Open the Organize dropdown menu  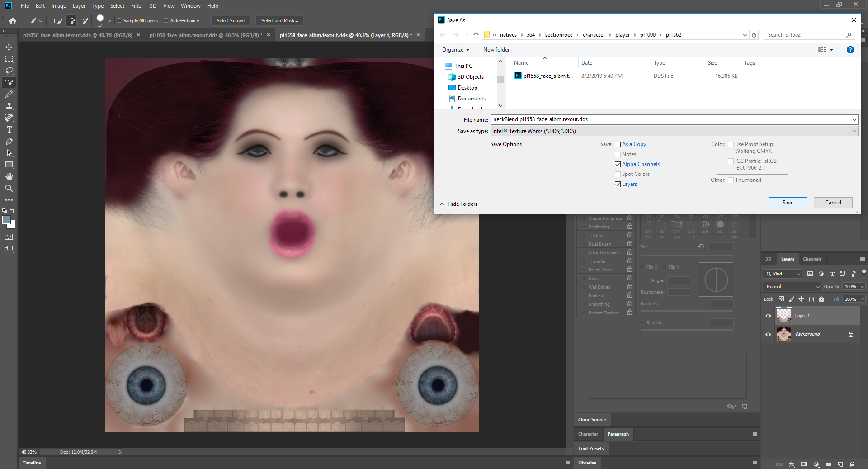coord(456,50)
